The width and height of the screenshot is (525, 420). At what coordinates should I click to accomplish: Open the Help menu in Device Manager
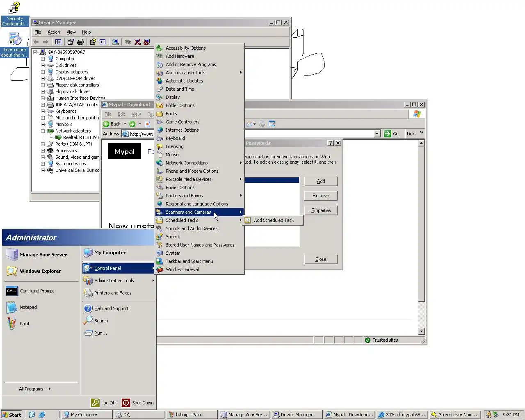[x=86, y=32]
